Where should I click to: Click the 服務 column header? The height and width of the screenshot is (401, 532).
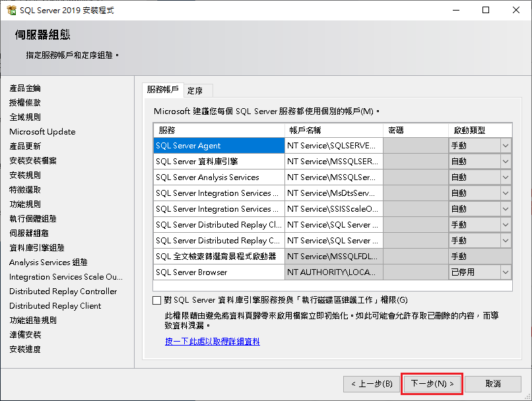pos(219,131)
